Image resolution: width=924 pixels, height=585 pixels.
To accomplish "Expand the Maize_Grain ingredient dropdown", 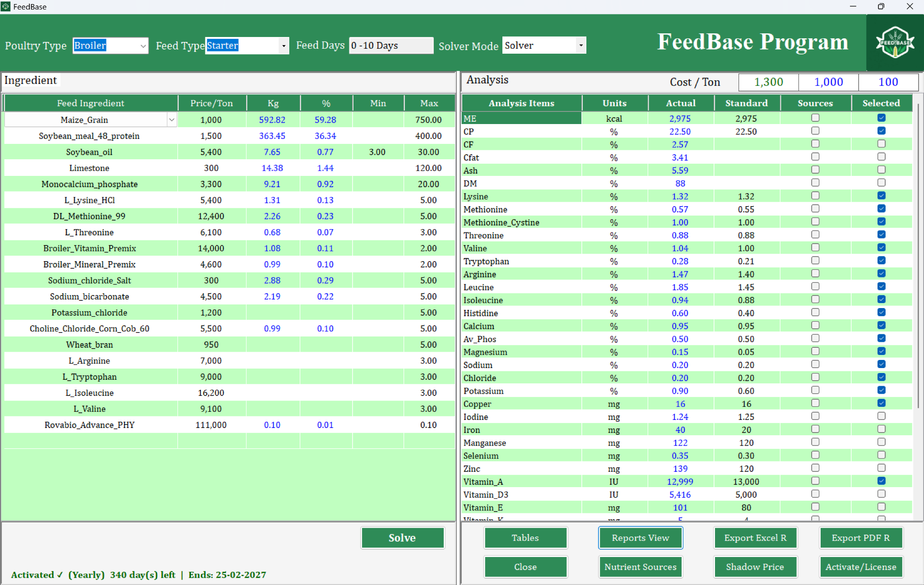I will coord(172,120).
